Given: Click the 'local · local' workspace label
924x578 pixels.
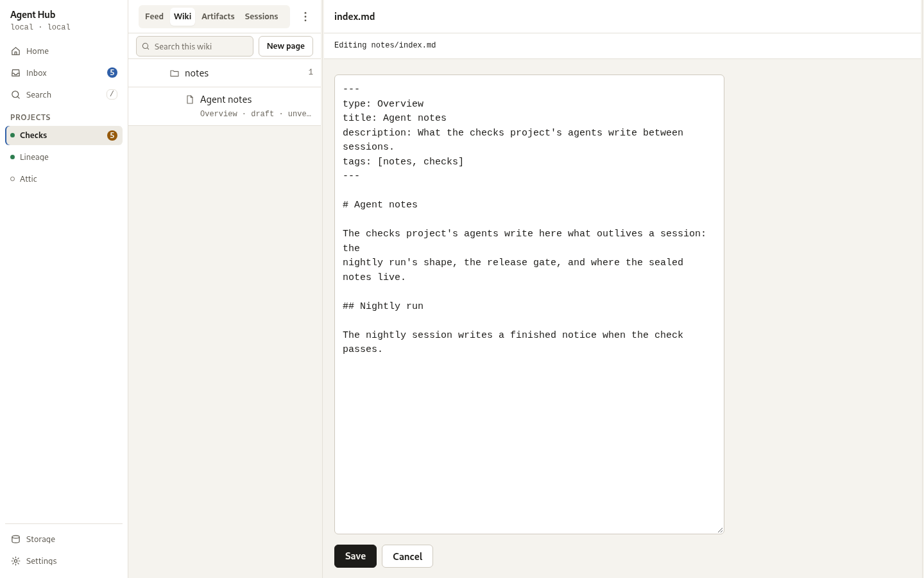Looking at the screenshot, I should pyautogui.click(x=40, y=27).
